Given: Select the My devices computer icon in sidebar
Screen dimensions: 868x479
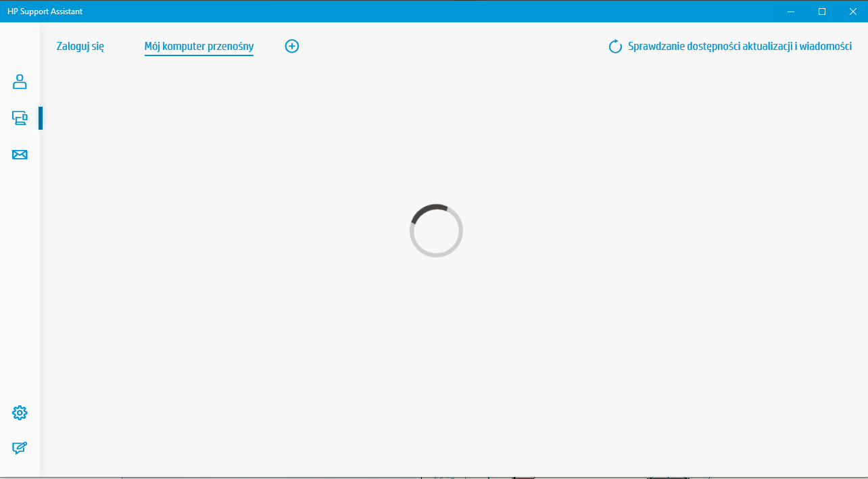Looking at the screenshot, I should coord(20,118).
